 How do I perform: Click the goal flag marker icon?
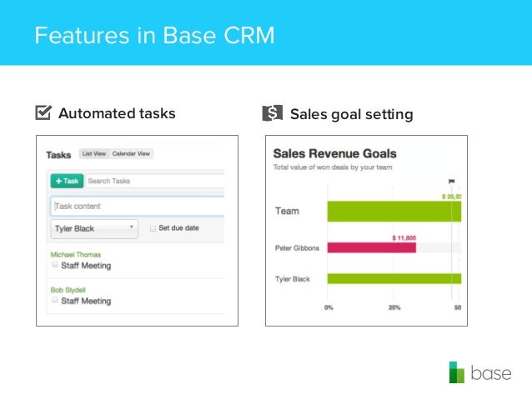(451, 182)
